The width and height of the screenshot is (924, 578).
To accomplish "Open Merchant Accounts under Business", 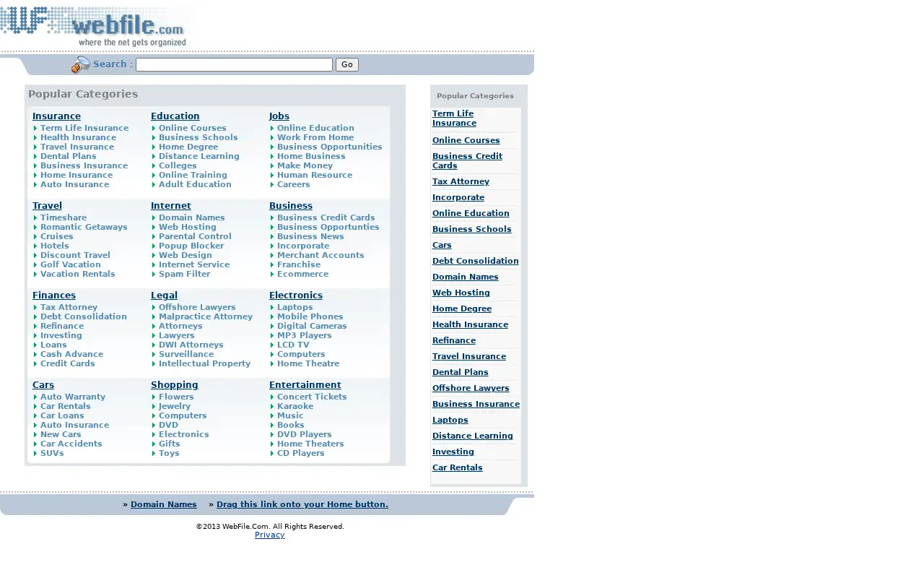I will pos(321,255).
